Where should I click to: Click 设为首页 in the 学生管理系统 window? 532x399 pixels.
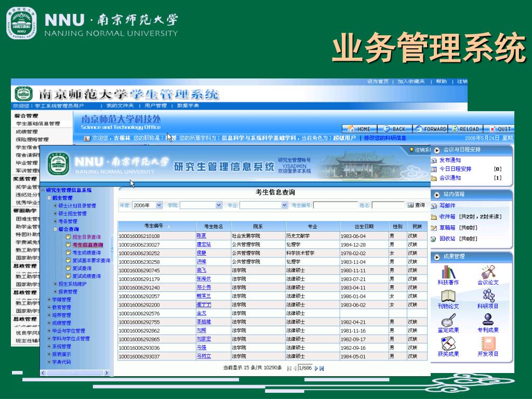pyautogui.click(x=378, y=82)
